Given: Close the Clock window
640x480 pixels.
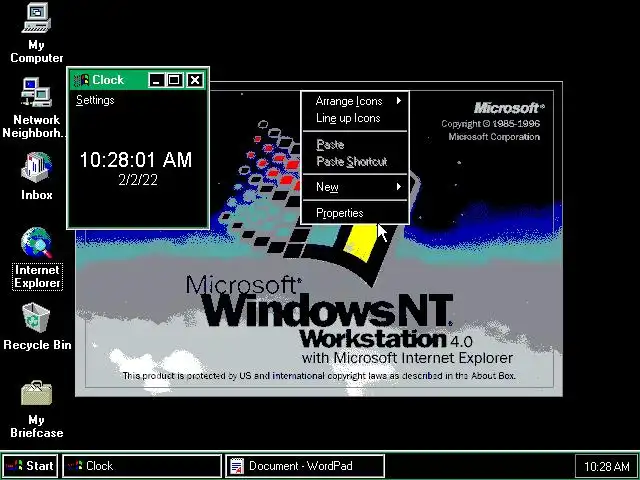Looking at the screenshot, I should pyautogui.click(x=195, y=80).
